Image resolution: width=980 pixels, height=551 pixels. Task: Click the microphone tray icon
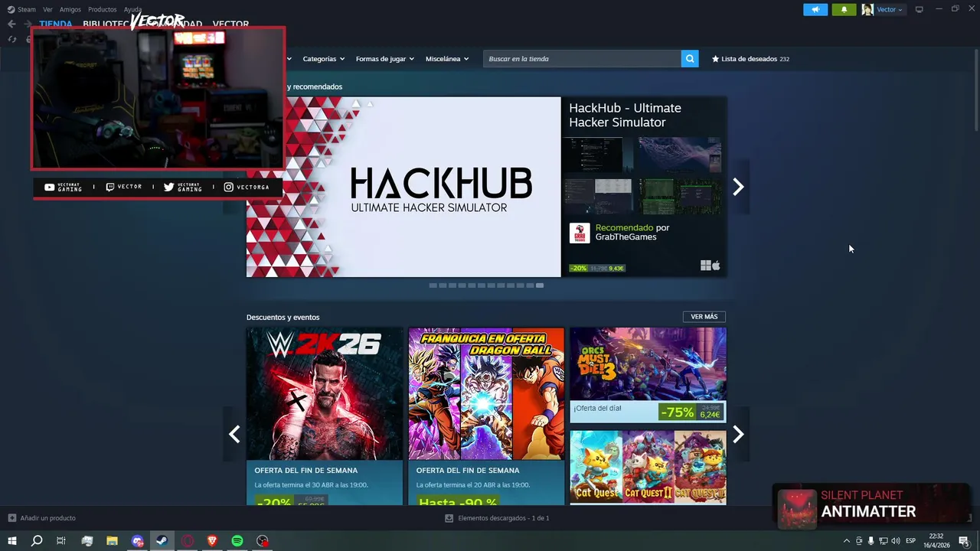pyautogui.click(x=871, y=541)
